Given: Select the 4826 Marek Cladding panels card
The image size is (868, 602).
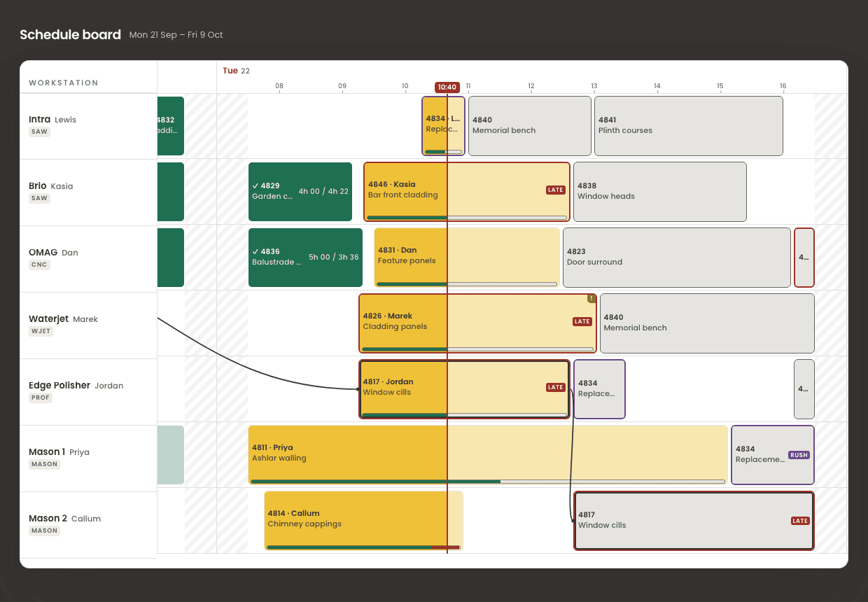Looking at the screenshot, I should (477, 323).
